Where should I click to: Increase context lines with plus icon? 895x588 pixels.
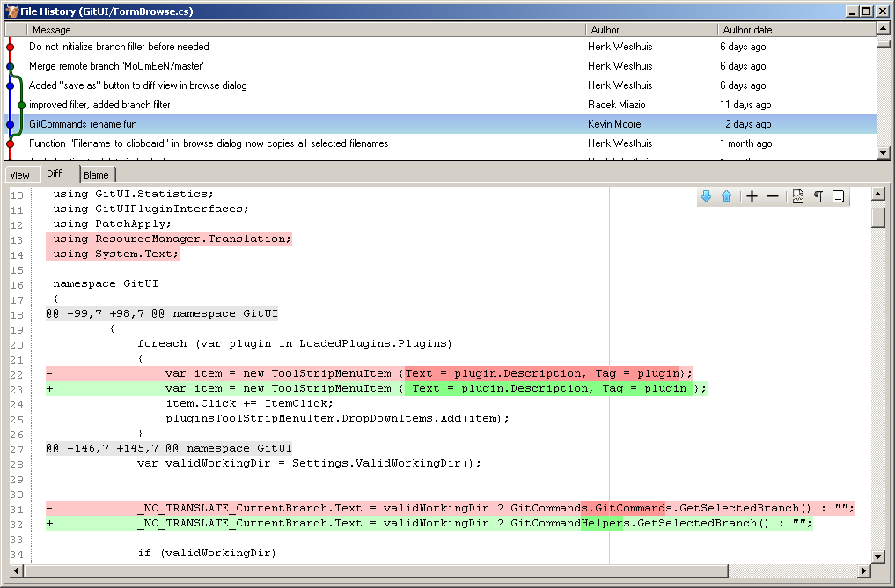(x=752, y=196)
